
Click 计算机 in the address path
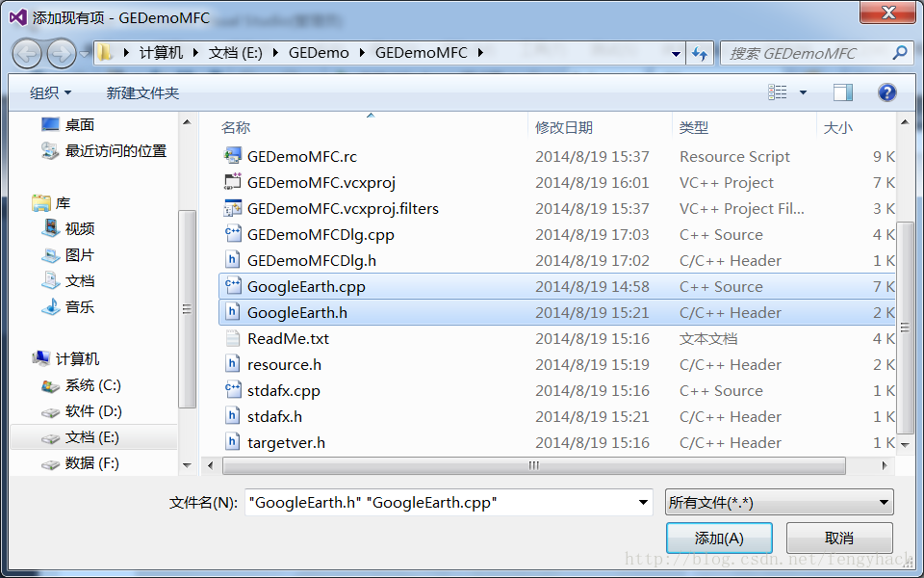tap(161, 53)
